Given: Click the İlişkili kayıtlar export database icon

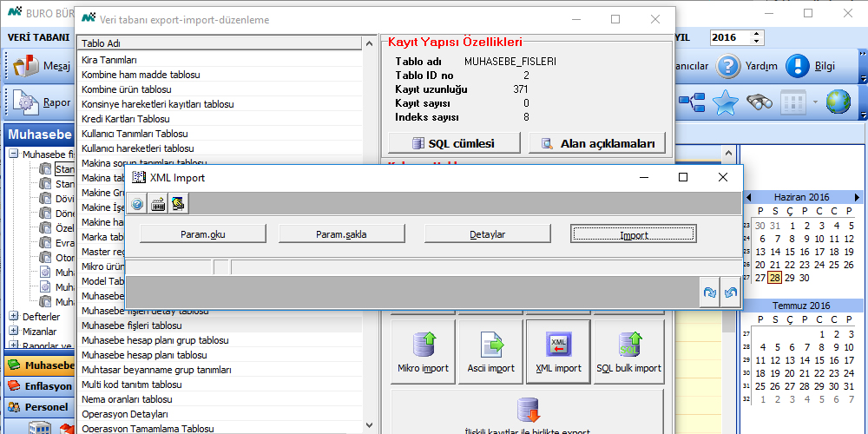Looking at the screenshot, I should click(x=527, y=411).
